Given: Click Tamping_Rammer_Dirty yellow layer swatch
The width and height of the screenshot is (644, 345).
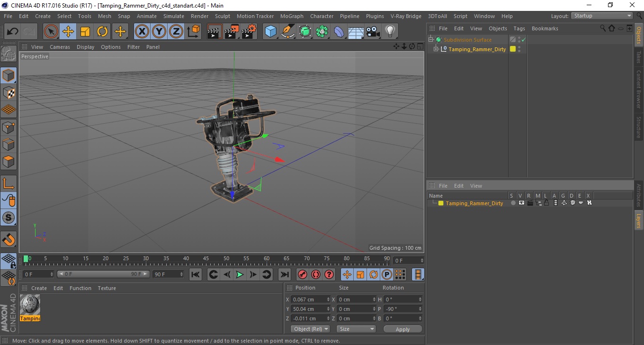Looking at the screenshot, I should point(512,49).
